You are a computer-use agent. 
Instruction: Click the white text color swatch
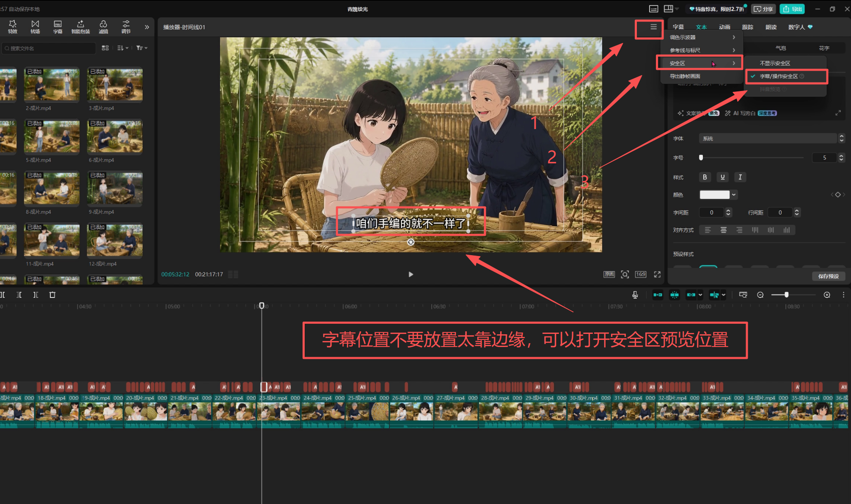(715, 195)
